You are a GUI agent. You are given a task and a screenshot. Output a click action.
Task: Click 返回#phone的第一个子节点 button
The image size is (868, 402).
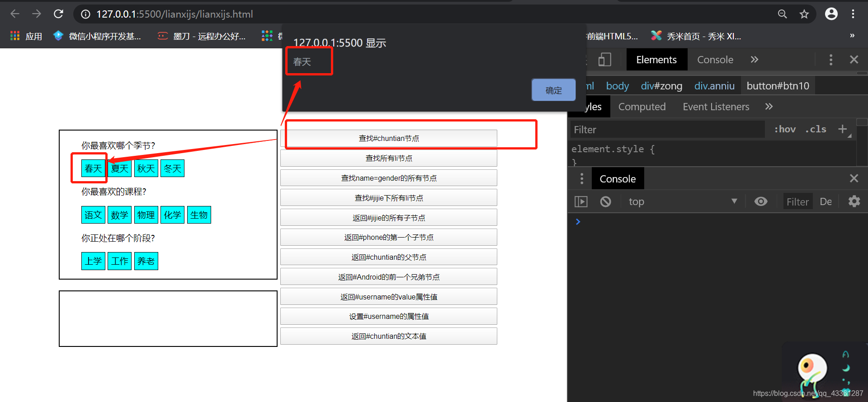pos(389,237)
